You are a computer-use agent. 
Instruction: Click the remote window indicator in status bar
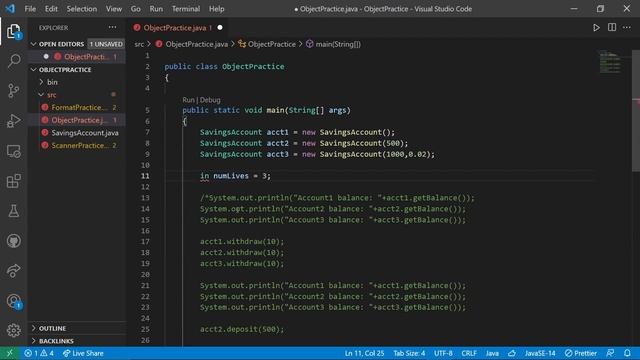tap(9, 353)
